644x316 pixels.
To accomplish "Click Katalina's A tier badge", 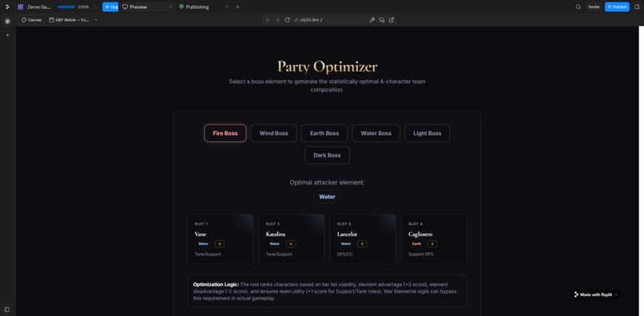I will pos(291,243).
